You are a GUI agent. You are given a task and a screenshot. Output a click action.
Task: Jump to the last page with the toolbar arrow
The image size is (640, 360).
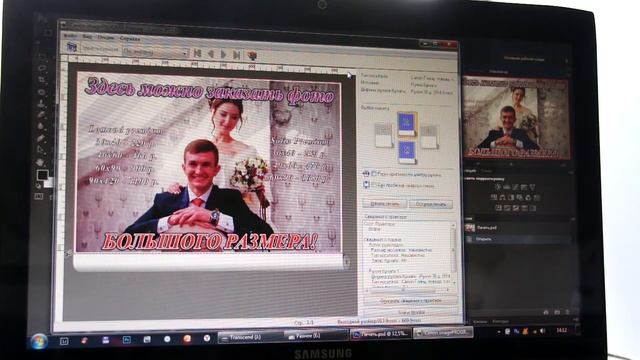[x=236, y=54]
